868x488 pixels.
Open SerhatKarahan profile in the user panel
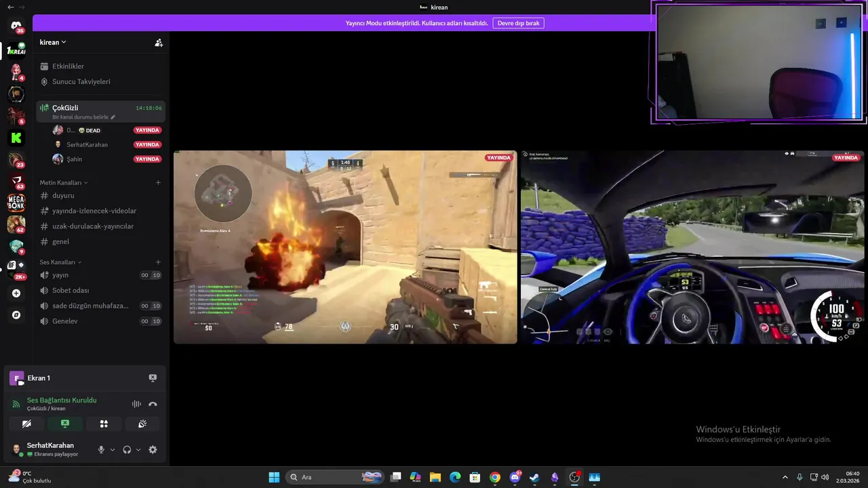click(50, 449)
